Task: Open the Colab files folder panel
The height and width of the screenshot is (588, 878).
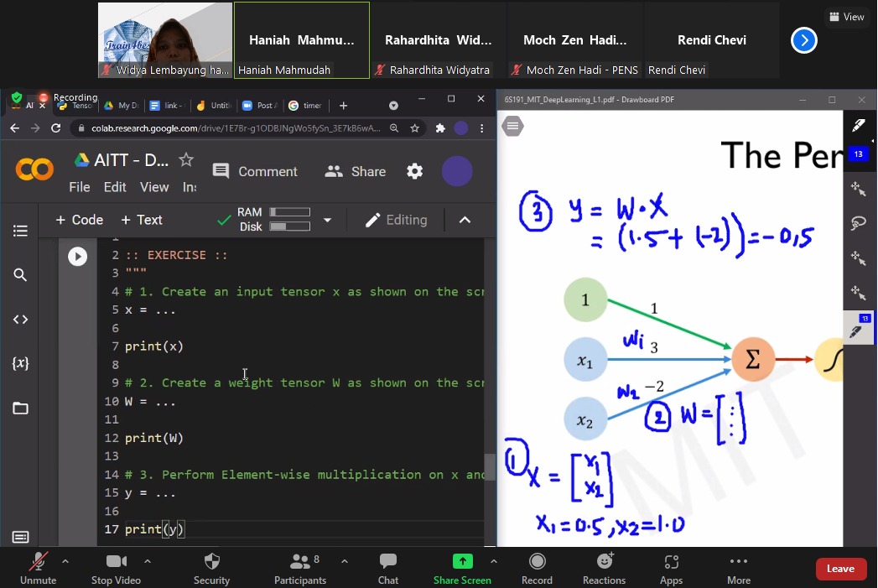Action: point(20,408)
